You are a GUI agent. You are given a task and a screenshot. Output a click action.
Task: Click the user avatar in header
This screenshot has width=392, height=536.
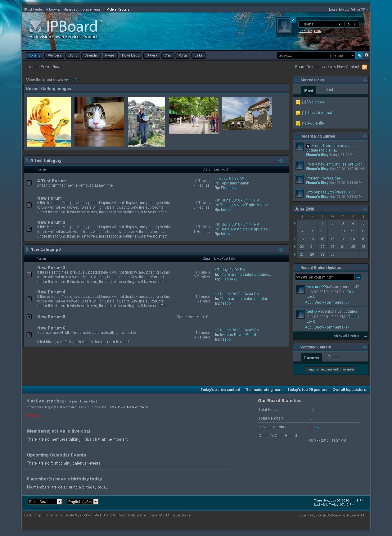point(284,26)
